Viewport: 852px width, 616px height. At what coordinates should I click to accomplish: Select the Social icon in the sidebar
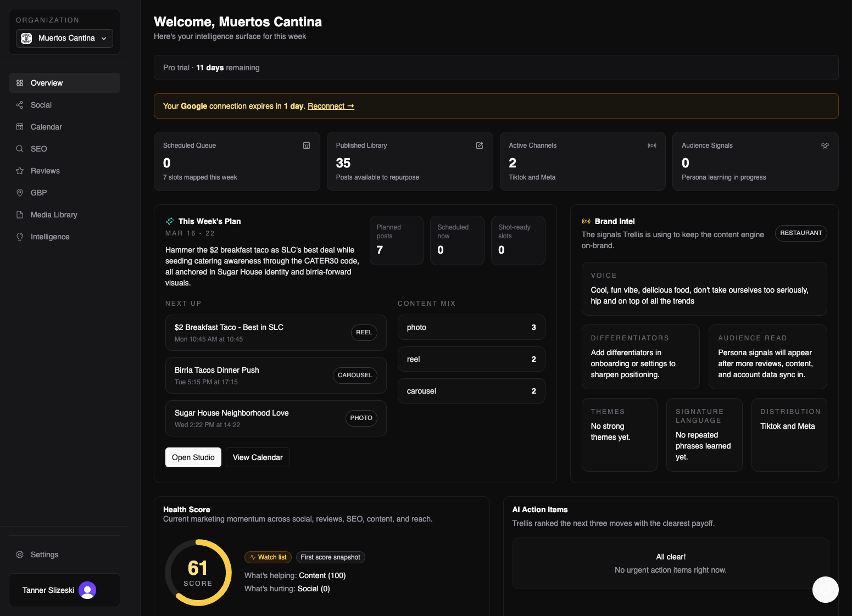tap(20, 105)
